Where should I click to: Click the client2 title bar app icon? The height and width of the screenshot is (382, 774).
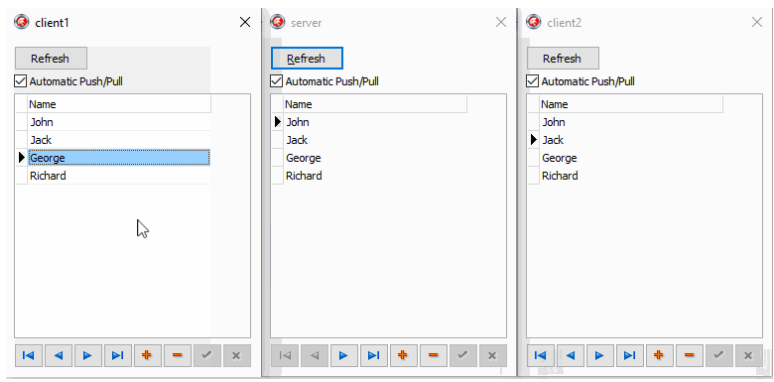pos(534,22)
